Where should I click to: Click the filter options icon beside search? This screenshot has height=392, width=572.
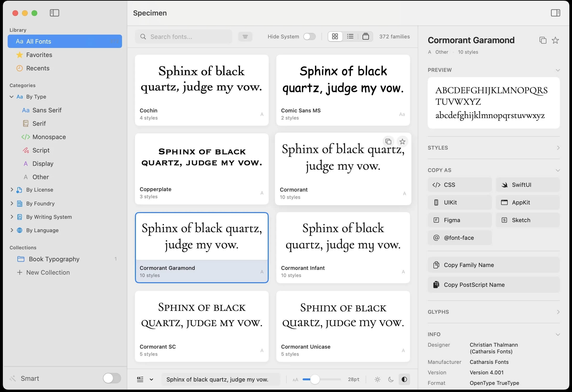tap(245, 37)
